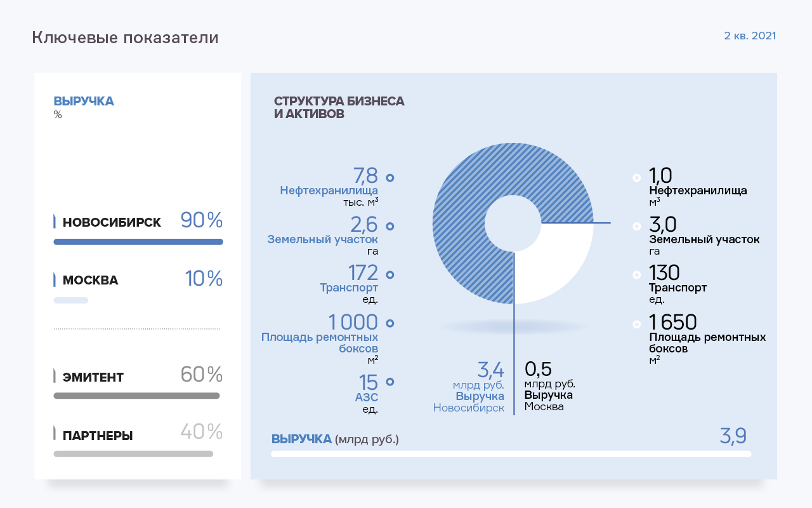Select the white bullet next to 3,0 Земельный участок
Screen dimensions: 812x508
[636, 227]
